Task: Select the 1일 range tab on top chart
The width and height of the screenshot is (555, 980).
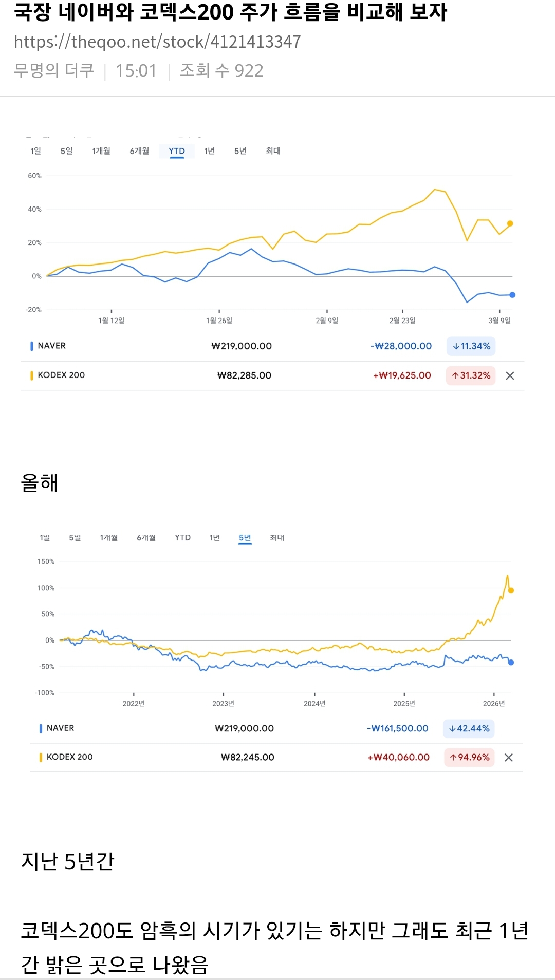Action: point(35,151)
